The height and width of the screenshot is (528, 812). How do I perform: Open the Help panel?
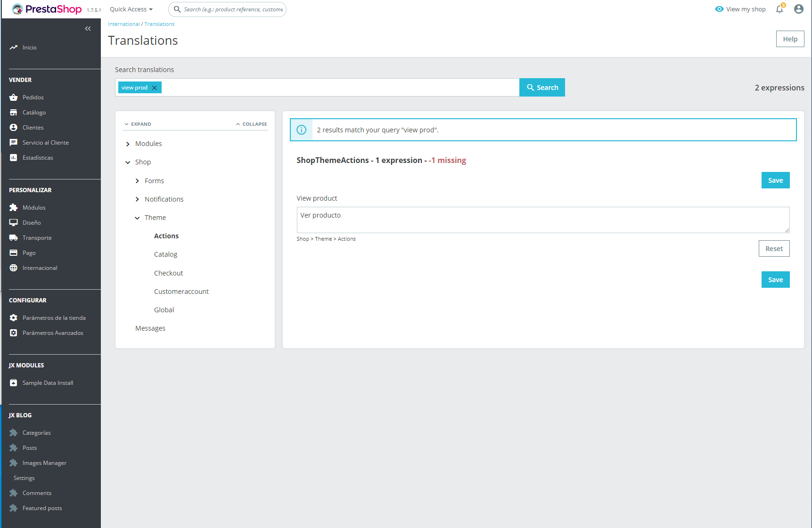[x=790, y=39]
